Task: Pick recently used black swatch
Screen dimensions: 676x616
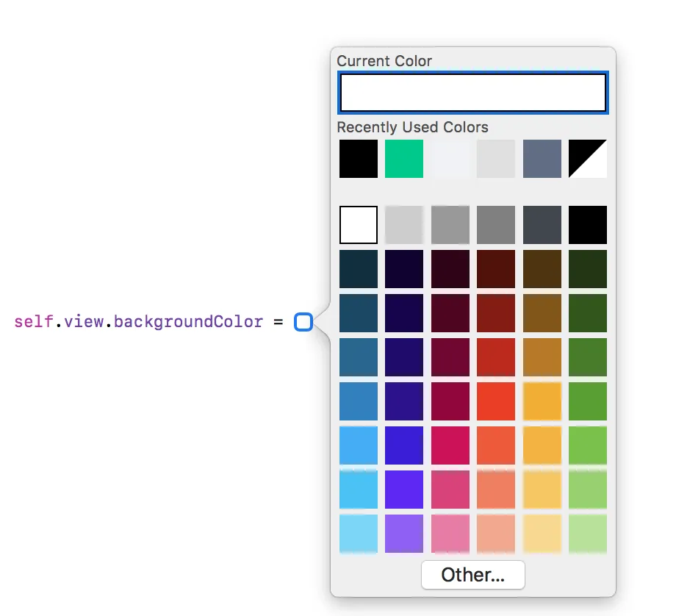Action: pos(359,159)
